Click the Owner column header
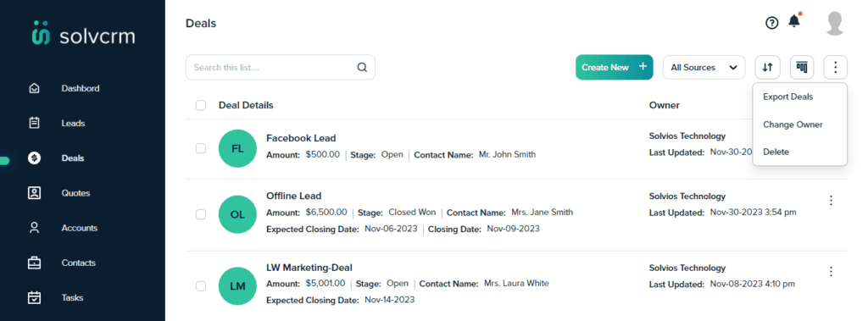This screenshot has width=868, height=321. pos(665,105)
